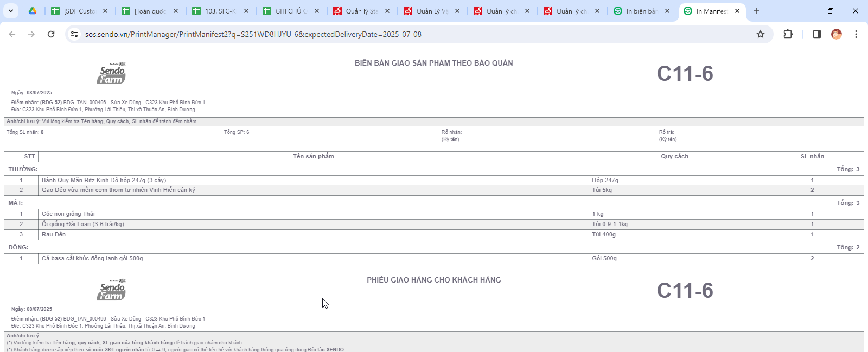Image resolution: width=868 pixels, height=352 pixels.
Task: Click the Rổ trả: signature label
Action: pos(666,132)
